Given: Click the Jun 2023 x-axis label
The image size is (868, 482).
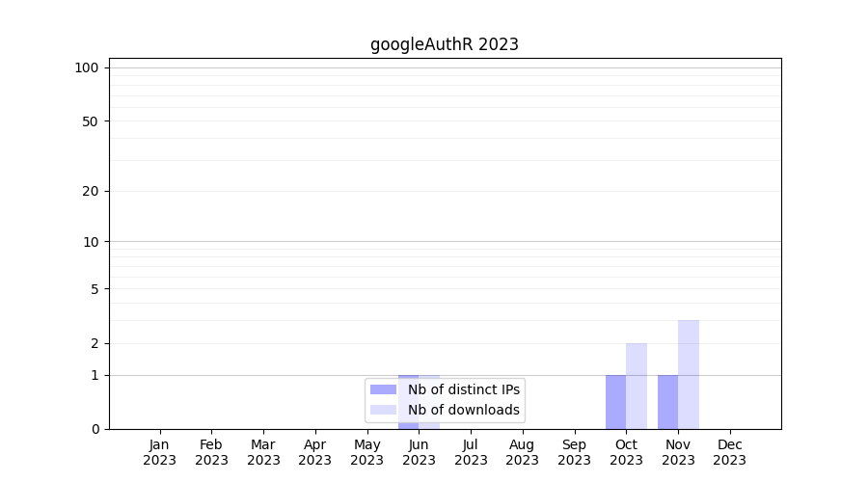Looking at the screenshot, I should tap(419, 452).
